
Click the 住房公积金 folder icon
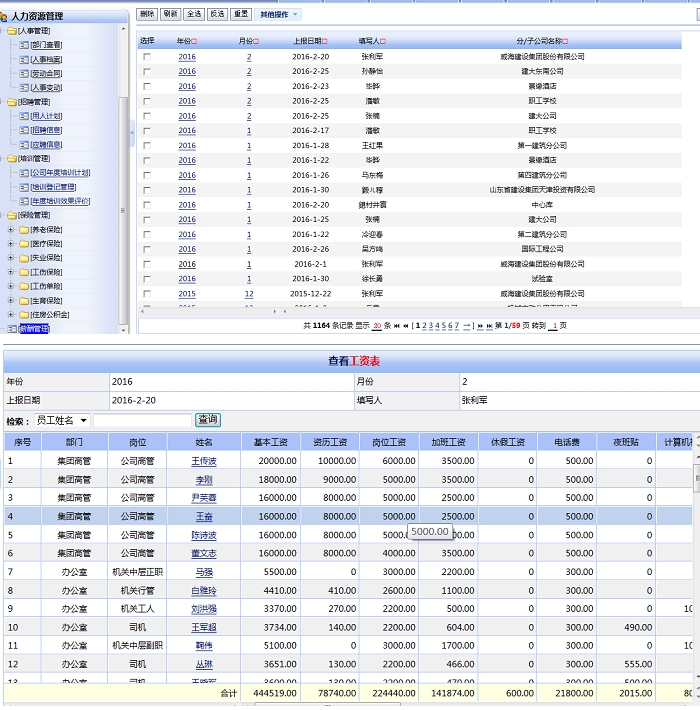tap(24, 315)
